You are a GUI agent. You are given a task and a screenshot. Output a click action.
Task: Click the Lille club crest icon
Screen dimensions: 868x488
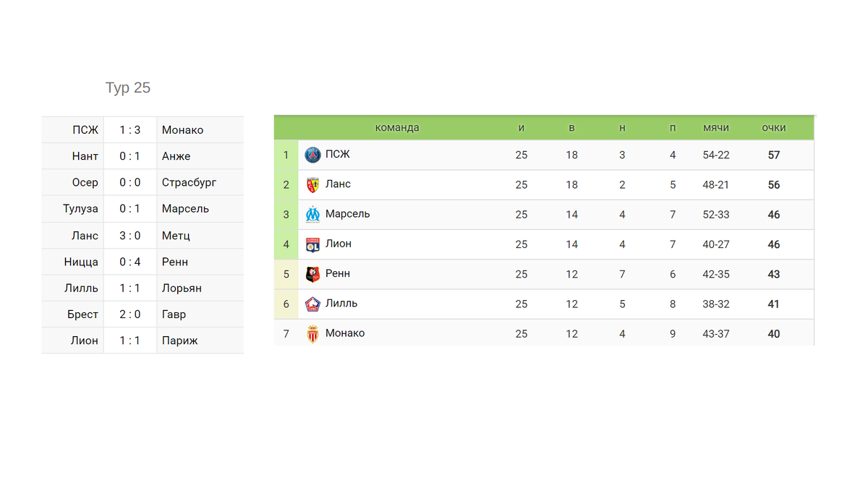[312, 304]
